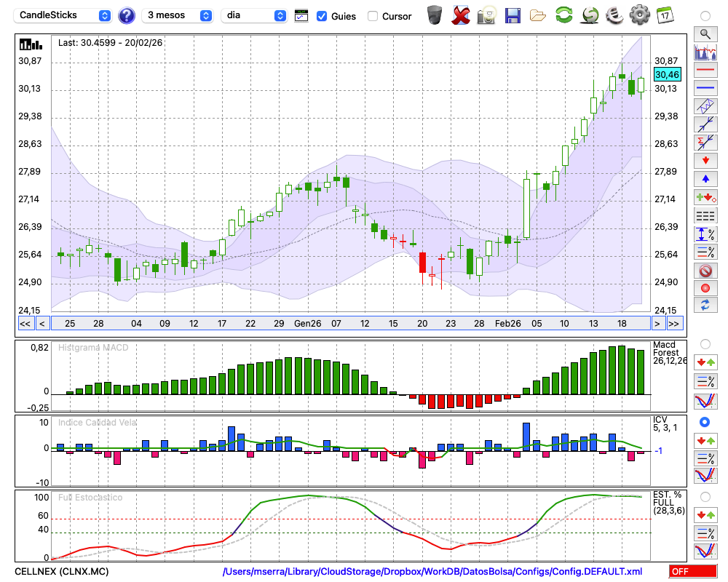
Task: Select the red horizontal line tool
Action: coord(705,71)
